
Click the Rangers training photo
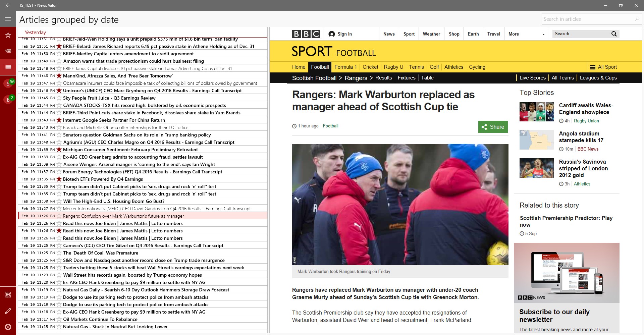click(400, 205)
